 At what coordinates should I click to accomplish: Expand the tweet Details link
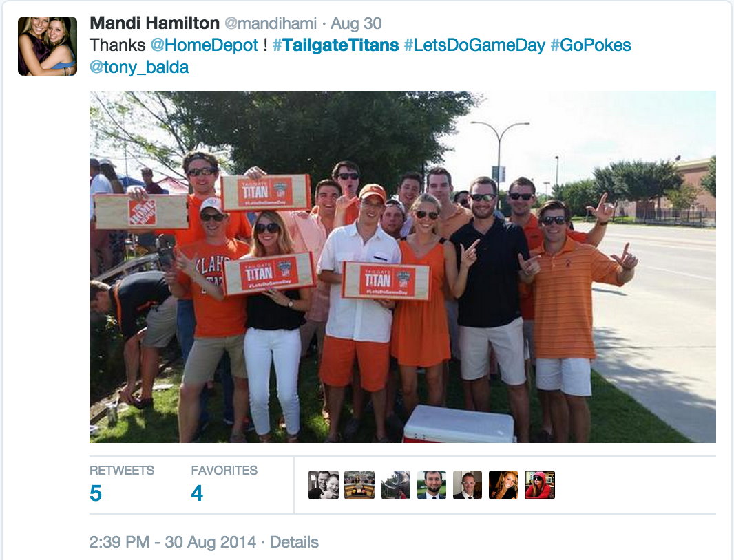[295, 541]
